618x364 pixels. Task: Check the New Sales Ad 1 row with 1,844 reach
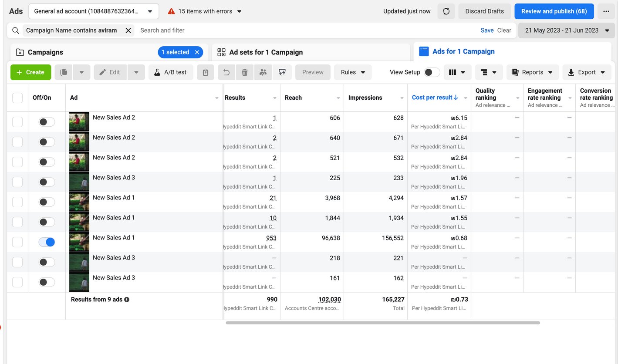coord(17,222)
